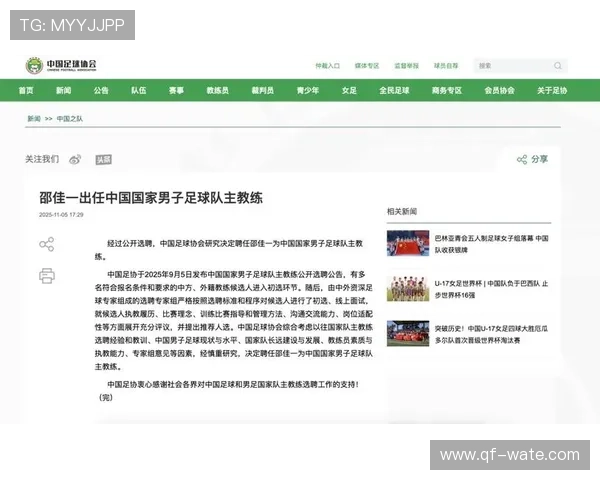
Task: Click the 分享 text label
Action: [540, 159]
